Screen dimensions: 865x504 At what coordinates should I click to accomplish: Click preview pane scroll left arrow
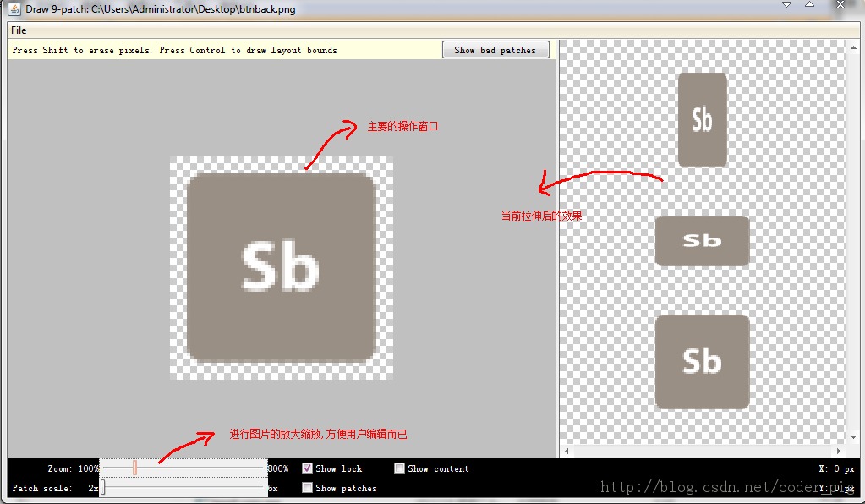point(567,451)
